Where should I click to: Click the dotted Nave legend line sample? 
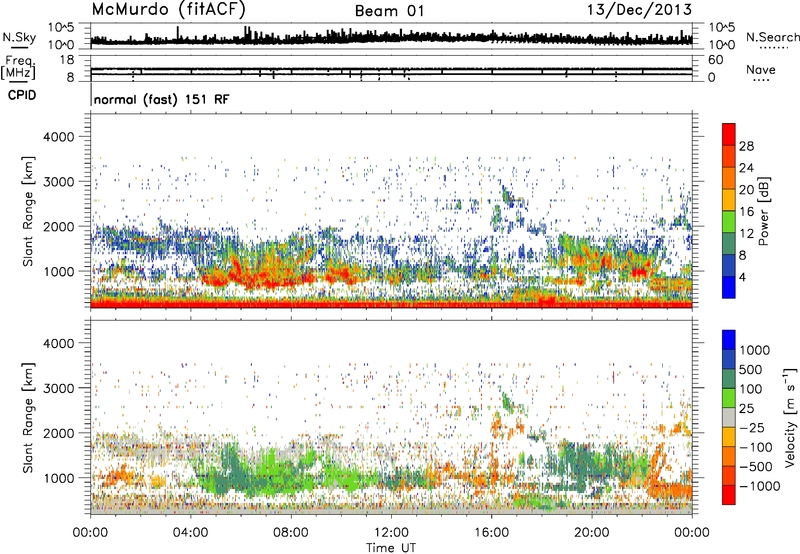761,80
